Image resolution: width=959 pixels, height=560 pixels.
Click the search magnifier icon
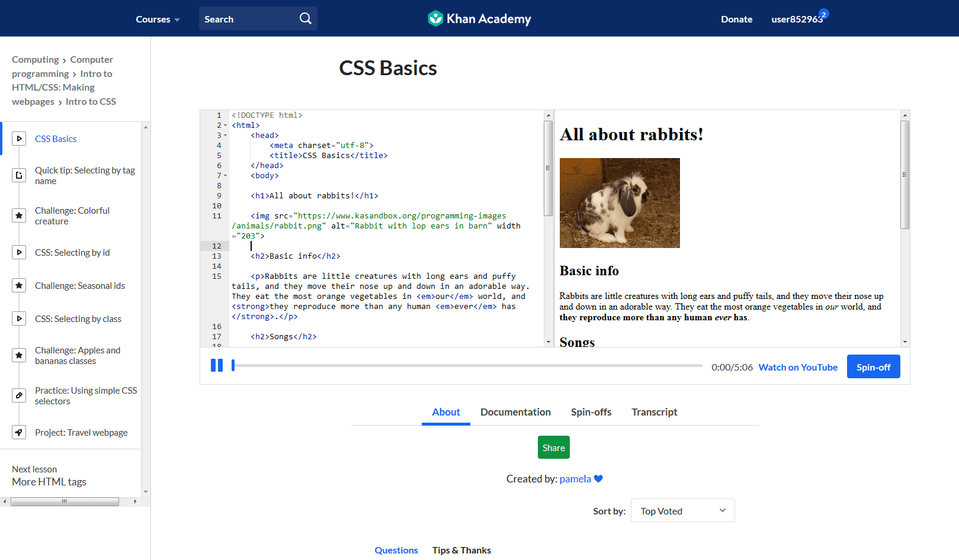(305, 18)
